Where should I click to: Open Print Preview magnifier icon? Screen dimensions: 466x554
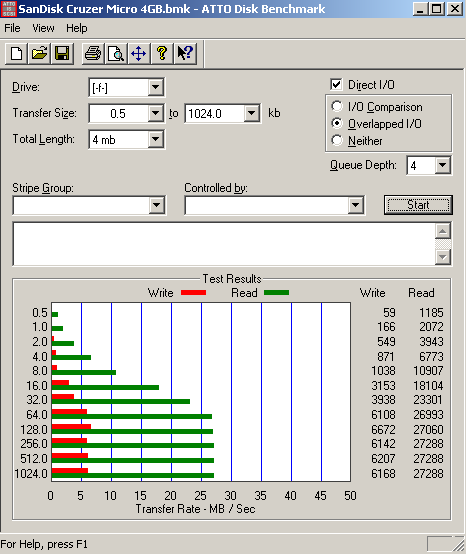click(116, 54)
